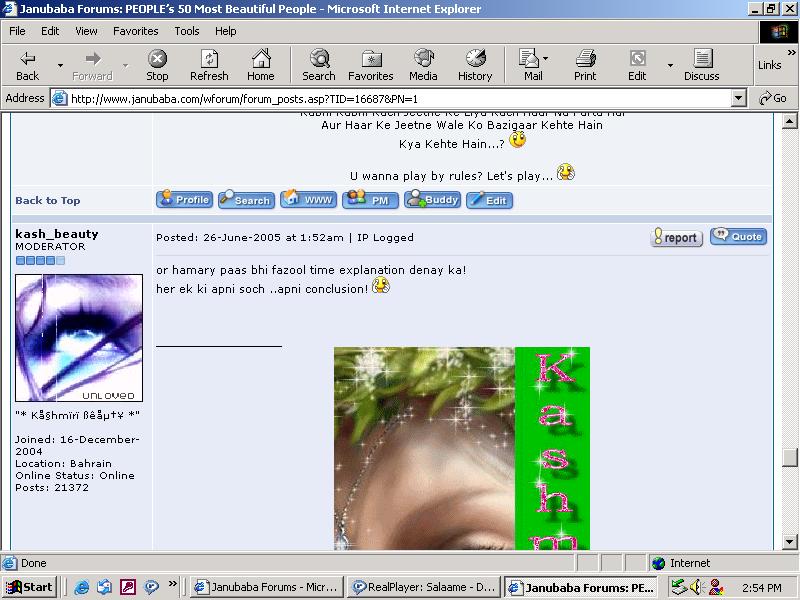Click the address bar URL field

coord(398,98)
